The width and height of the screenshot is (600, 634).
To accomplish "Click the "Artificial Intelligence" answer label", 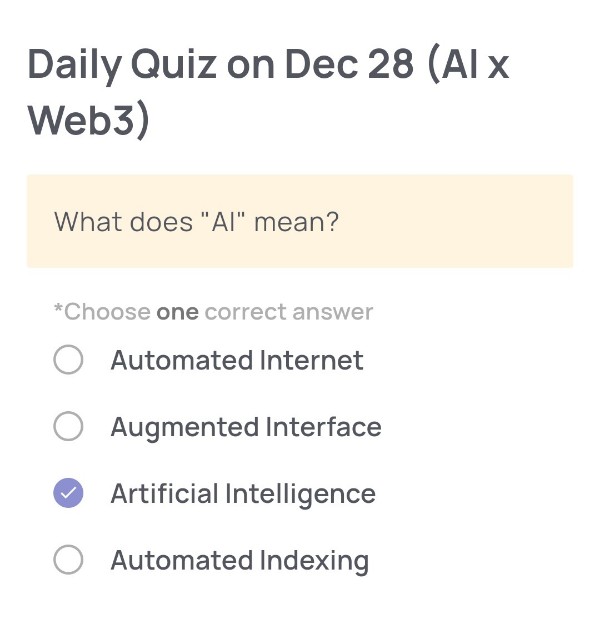I will (243, 494).
